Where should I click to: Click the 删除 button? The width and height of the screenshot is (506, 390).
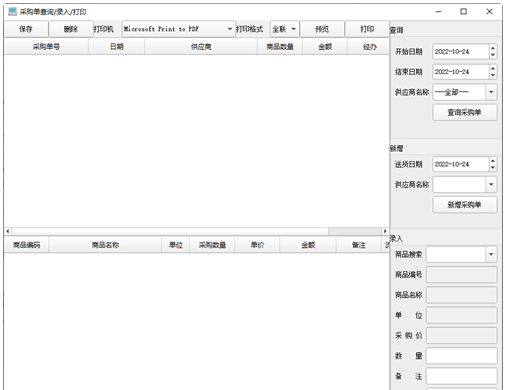coord(71,29)
